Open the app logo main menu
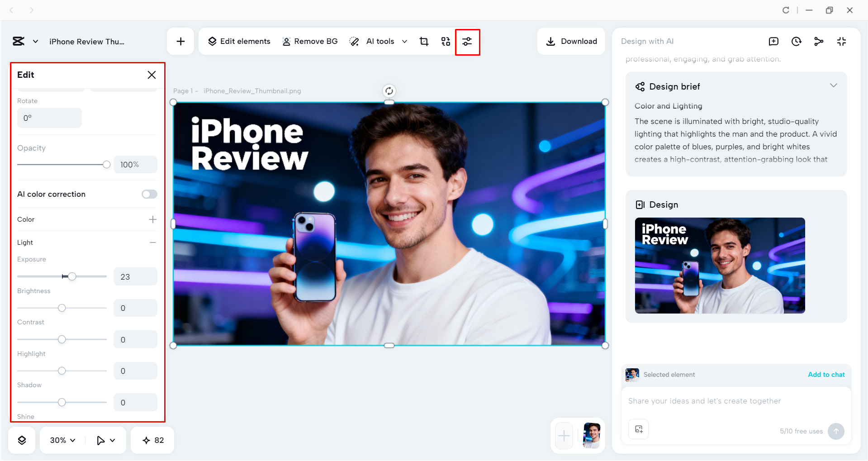Image resolution: width=868 pixels, height=461 pixels. (x=19, y=42)
